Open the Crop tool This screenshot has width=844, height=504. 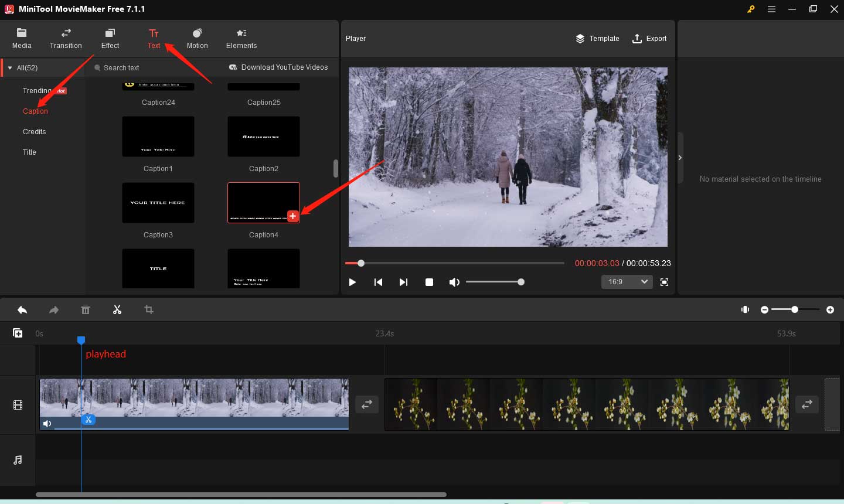pos(148,309)
